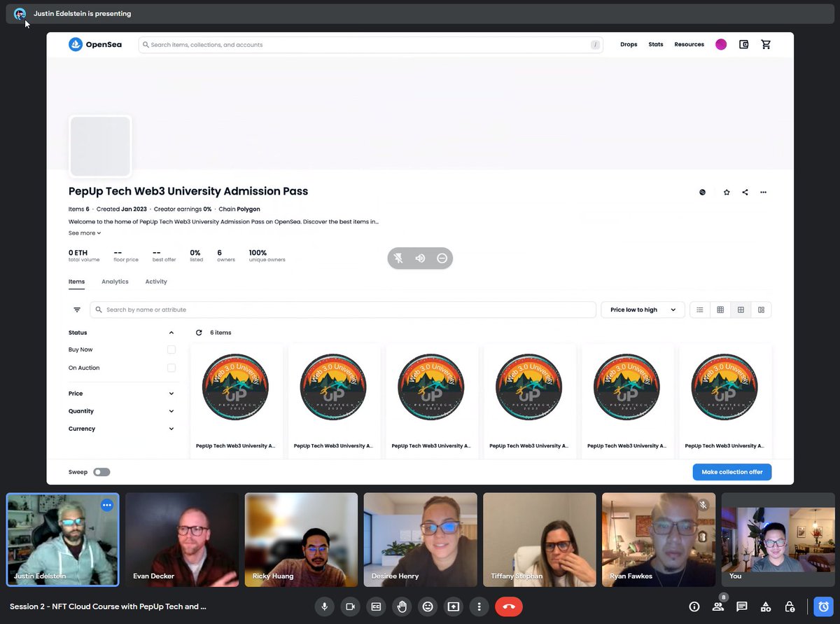Open the blockchain explorer link icon
The image size is (840, 624).
[703, 192]
